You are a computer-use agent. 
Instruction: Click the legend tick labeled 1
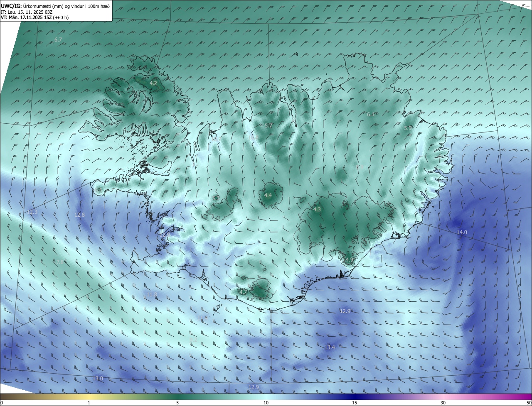pyautogui.click(x=89, y=403)
